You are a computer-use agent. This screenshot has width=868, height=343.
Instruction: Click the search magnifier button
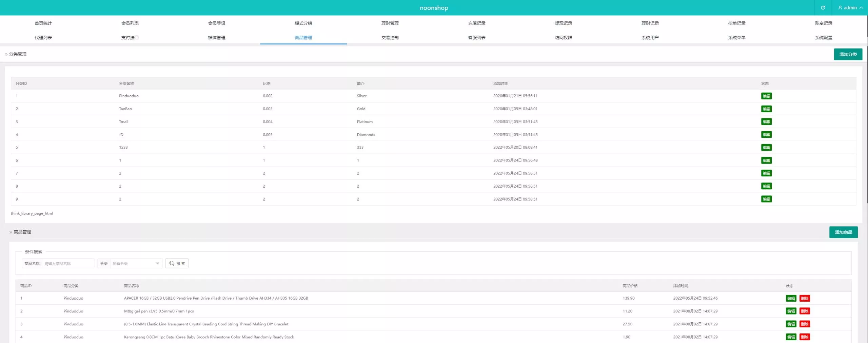pos(177,264)
